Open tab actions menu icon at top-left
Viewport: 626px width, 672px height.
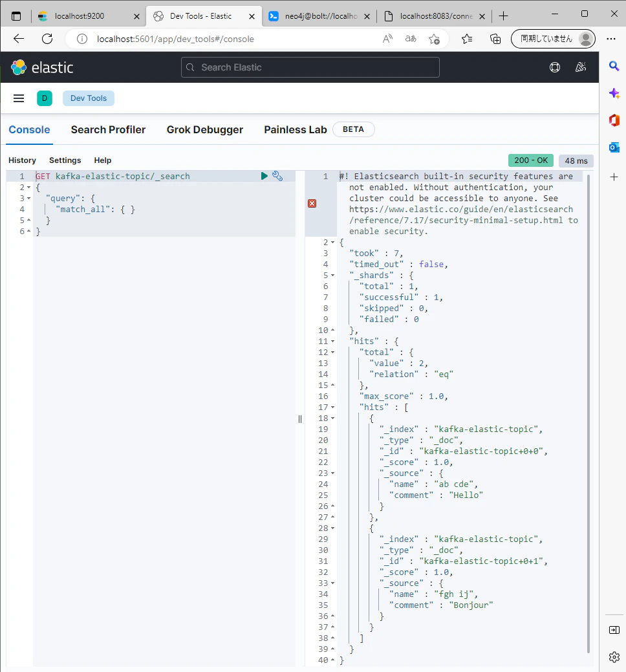point(16,16)
